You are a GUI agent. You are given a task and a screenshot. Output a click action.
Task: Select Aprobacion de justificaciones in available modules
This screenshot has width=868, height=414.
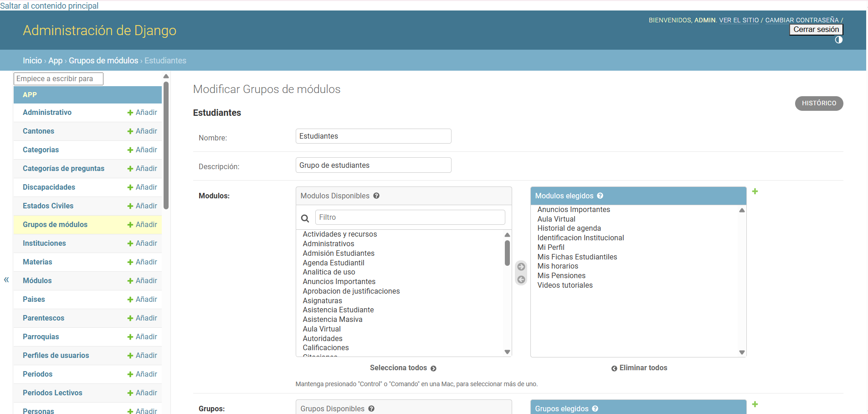[x=351, y=291]
